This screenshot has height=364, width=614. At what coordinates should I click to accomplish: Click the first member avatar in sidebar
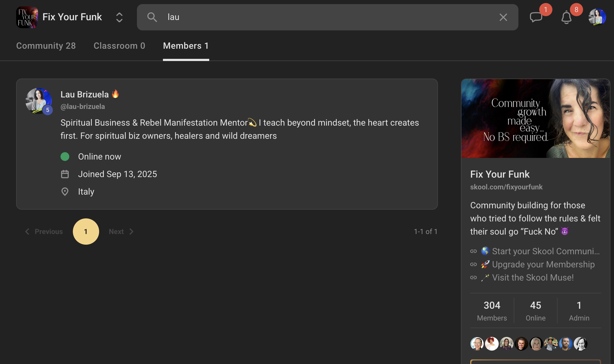[x=477, y=344]
